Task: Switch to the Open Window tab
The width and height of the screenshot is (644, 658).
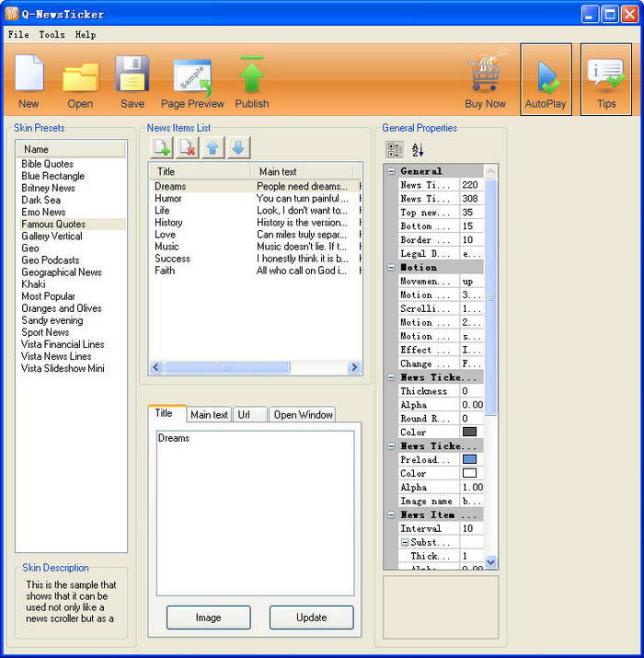Action: pos(303,415)
